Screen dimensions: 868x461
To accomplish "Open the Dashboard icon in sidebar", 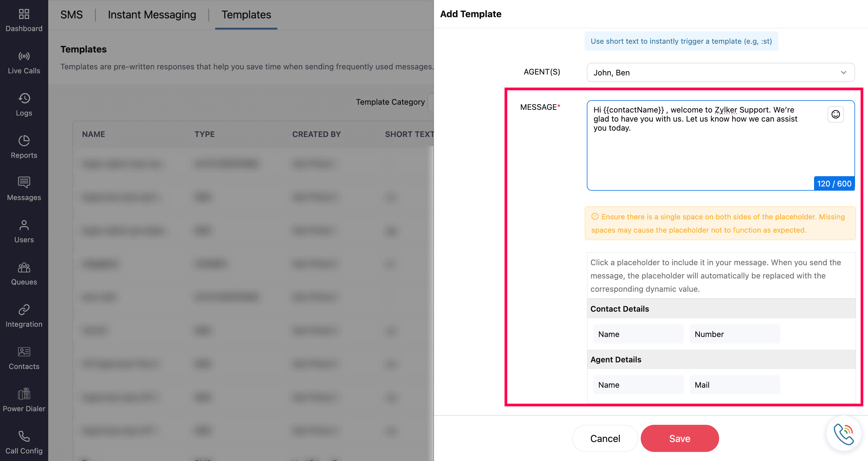I will [24, 14].
